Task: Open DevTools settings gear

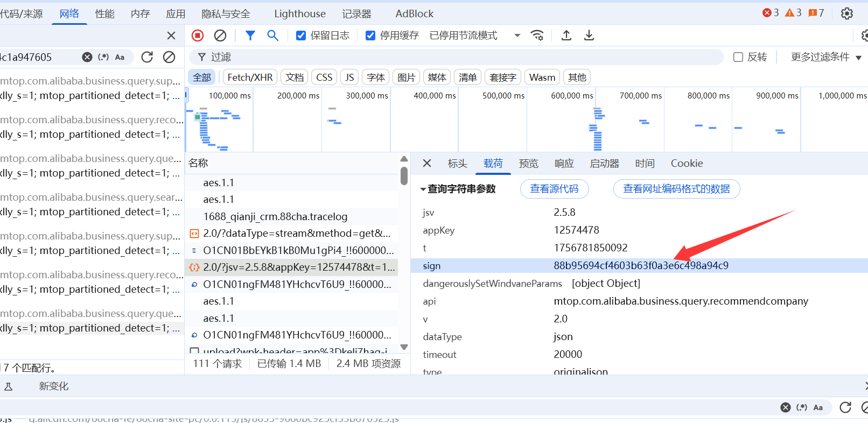Action: (847, 13)
